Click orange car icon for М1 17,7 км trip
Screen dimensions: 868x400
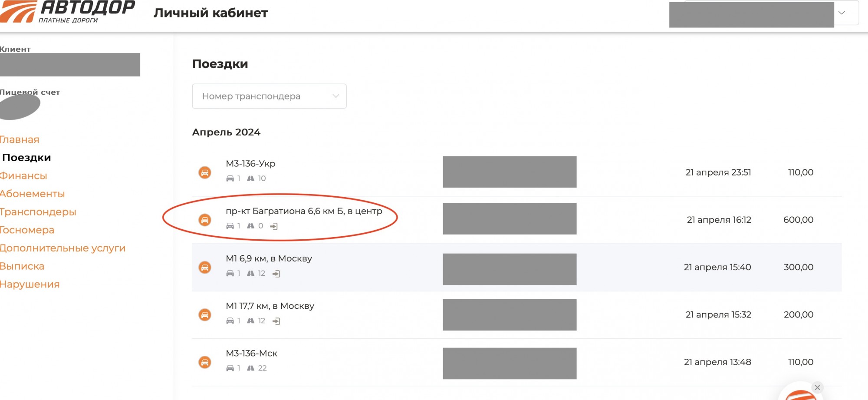coord(205,314)
